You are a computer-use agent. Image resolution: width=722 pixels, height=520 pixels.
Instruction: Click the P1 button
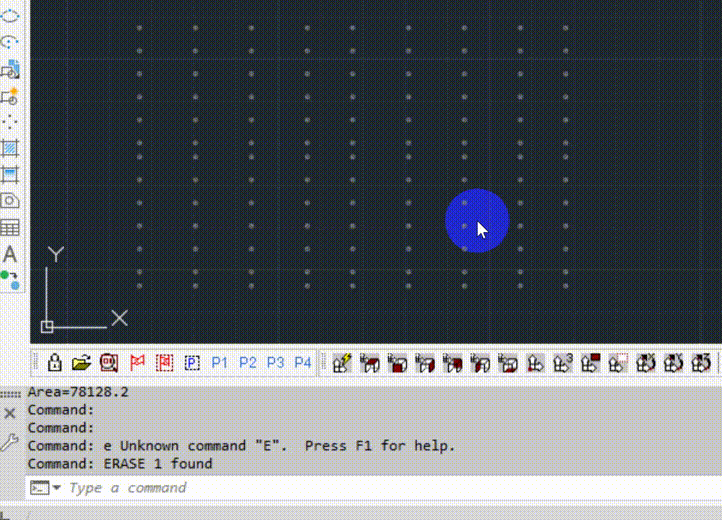click(x=219, y=363)
